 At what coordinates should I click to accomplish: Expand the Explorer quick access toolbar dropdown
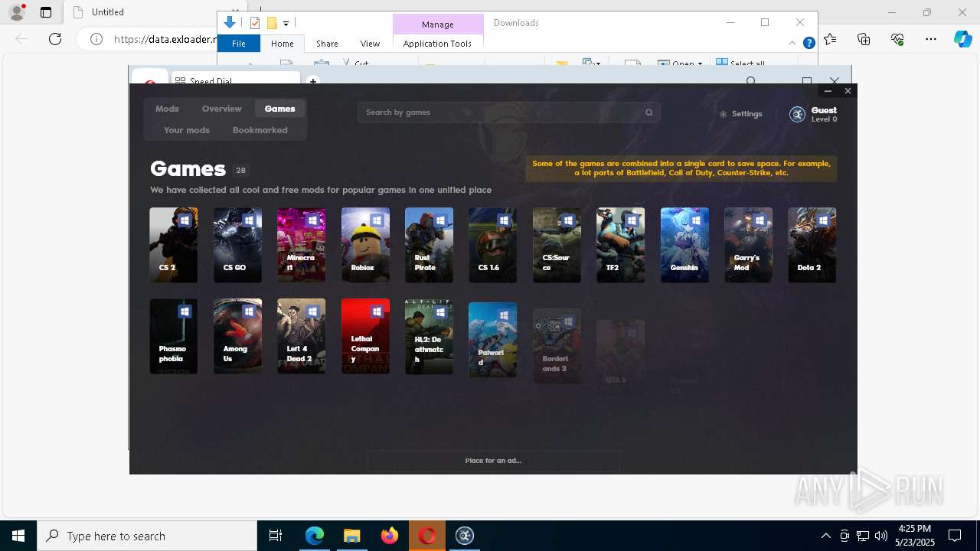[x=286, y=24]
